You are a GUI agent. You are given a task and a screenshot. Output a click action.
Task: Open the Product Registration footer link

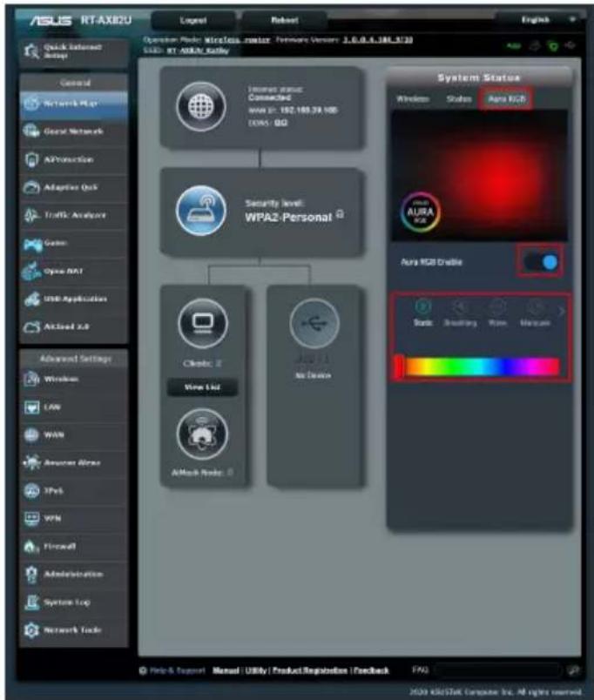coord(310,670)
